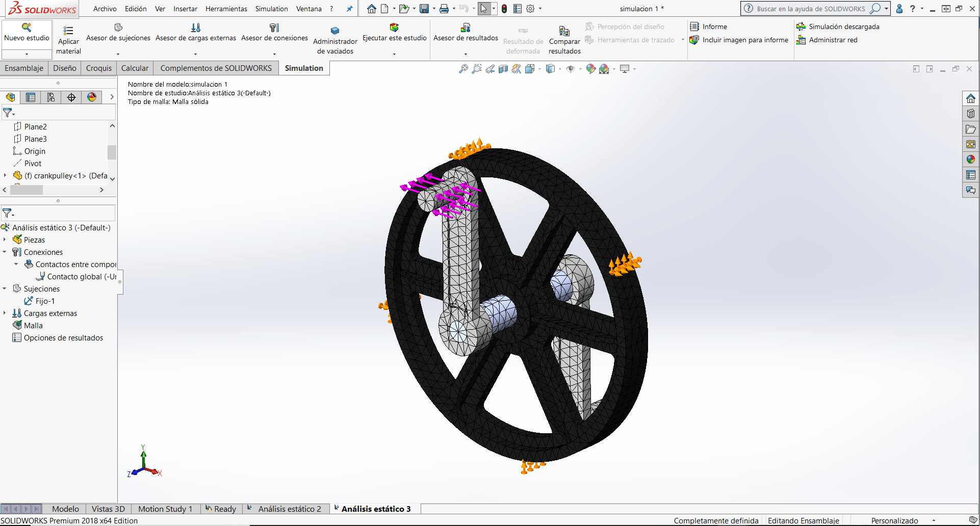Screen dimensions: 980x526
Task: Open the ConfigurationManager tab icon
Action: (x=51, y=97)
